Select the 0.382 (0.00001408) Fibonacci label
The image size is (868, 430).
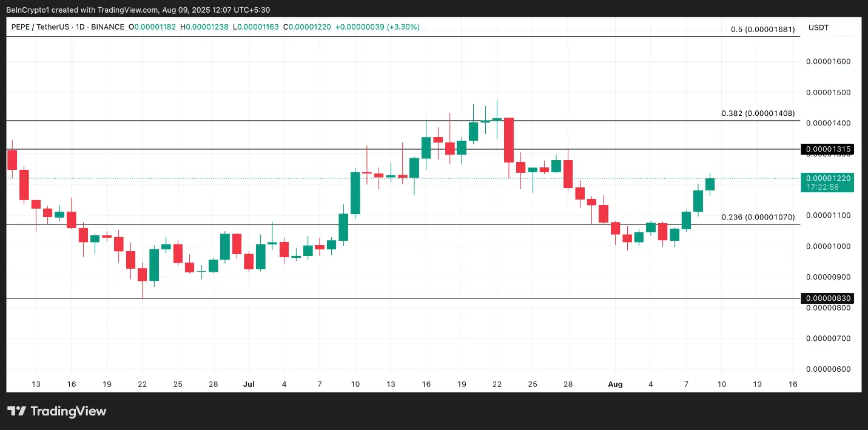coord(758,113)
